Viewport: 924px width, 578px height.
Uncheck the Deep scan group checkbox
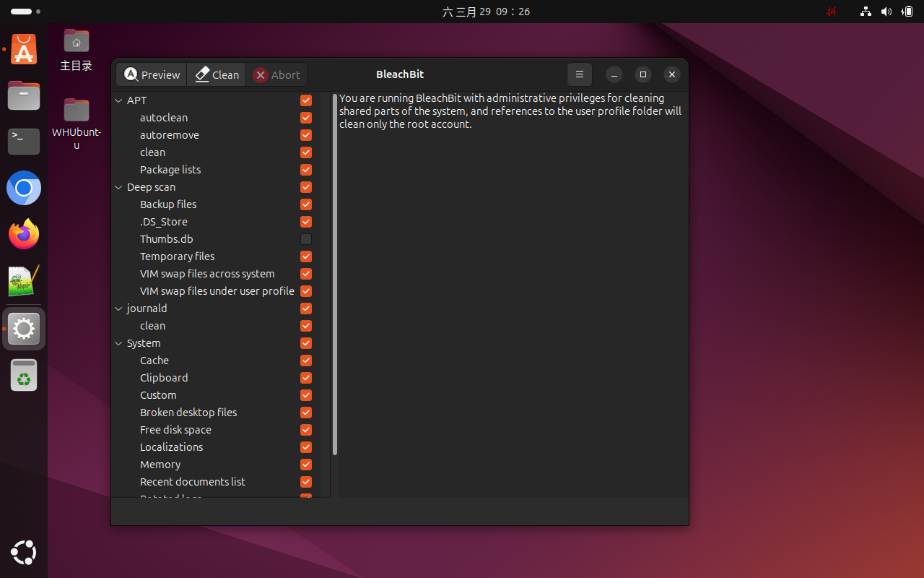click(306, 187)
